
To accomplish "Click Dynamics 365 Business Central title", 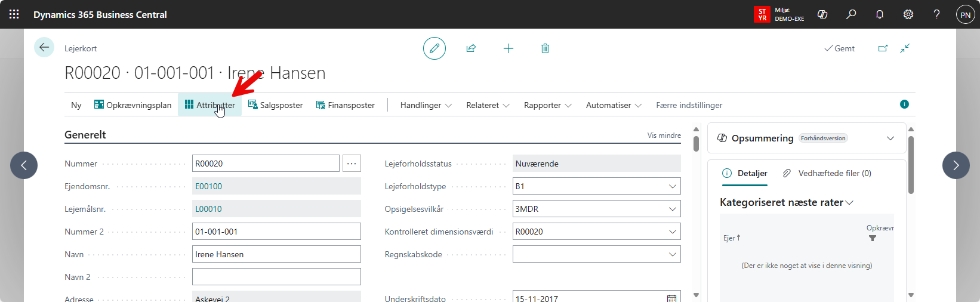I will [100, 14].
